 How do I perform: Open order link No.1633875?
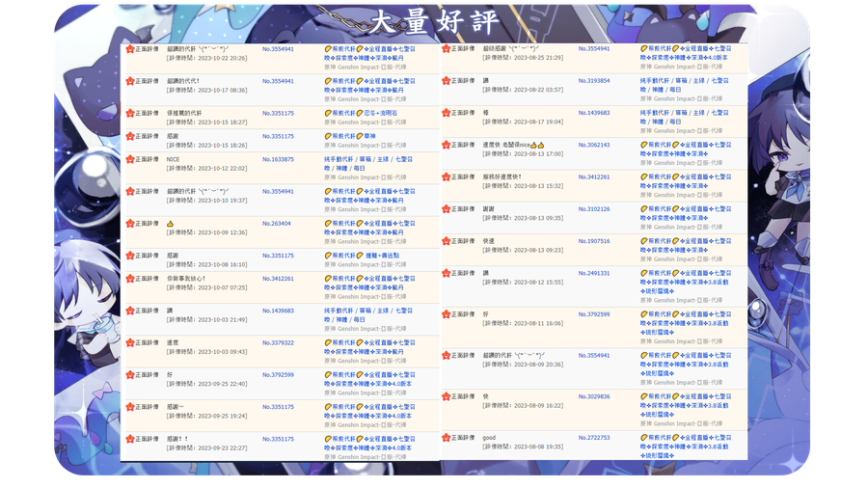(x=278, y=159)
